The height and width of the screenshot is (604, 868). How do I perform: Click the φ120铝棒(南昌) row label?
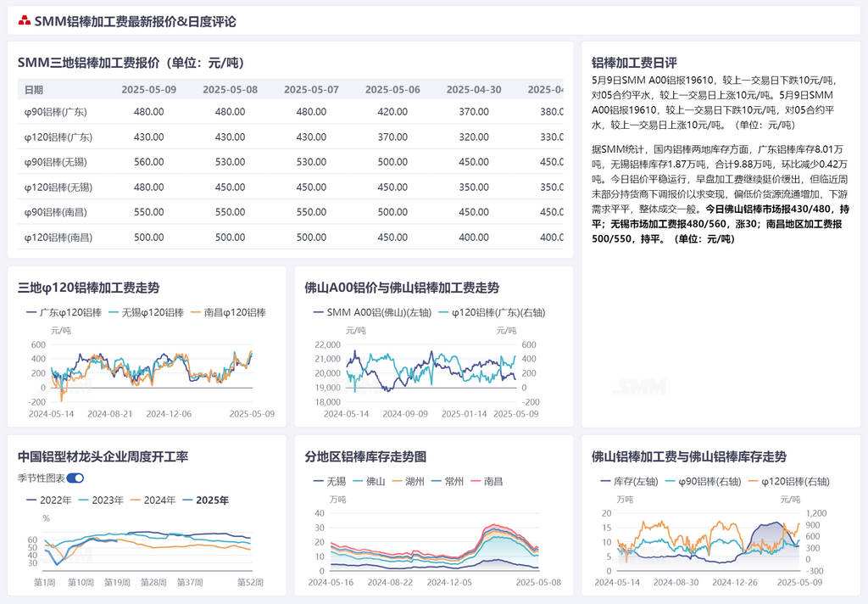pos(58,238)
